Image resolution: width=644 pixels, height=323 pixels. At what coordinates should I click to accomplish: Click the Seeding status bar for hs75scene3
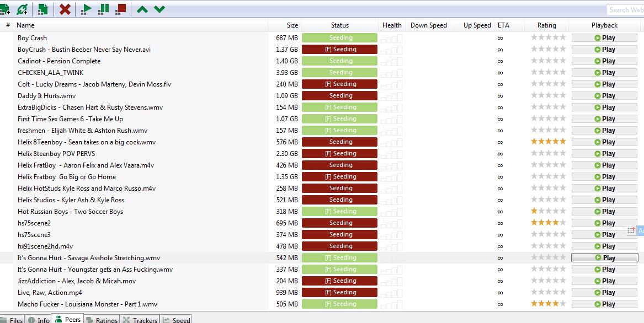(339, 235)
